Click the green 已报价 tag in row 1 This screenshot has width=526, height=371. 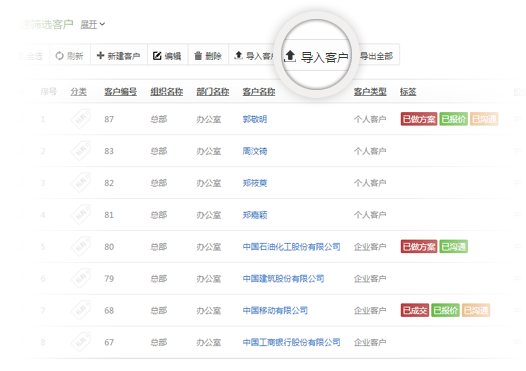[454, 119]
